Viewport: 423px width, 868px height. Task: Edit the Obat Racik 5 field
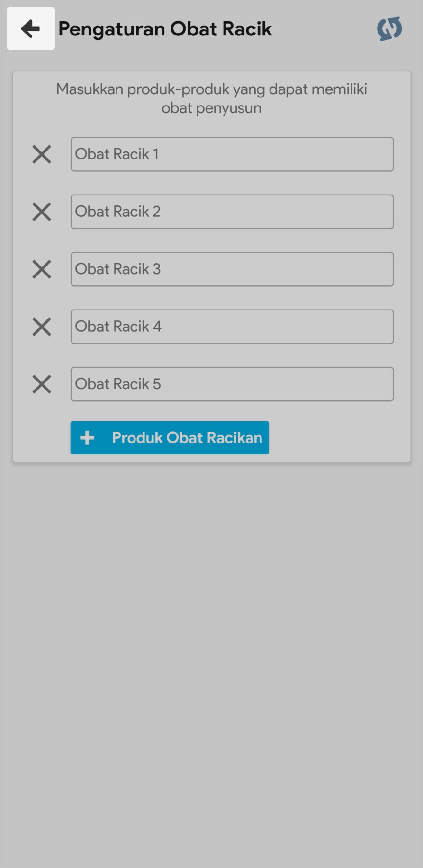(x=232, y=384)
